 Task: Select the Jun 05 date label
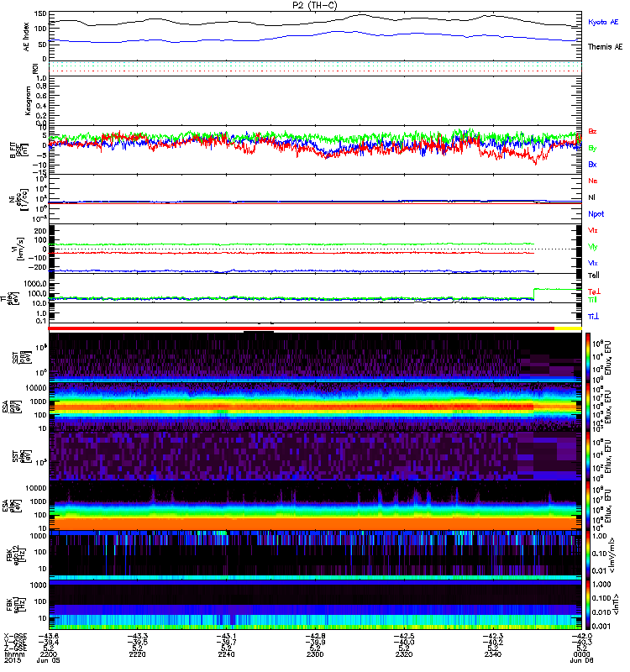pos(49,661)
